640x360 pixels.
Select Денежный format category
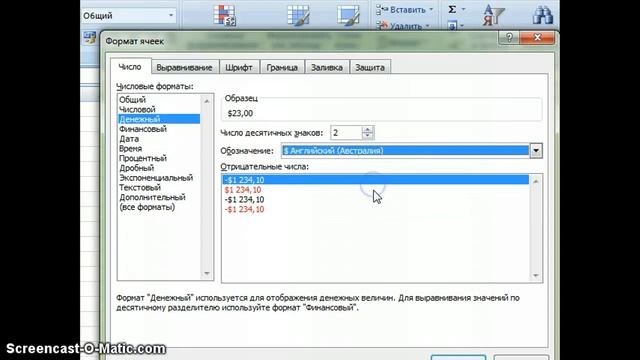(x=159, y=119)
